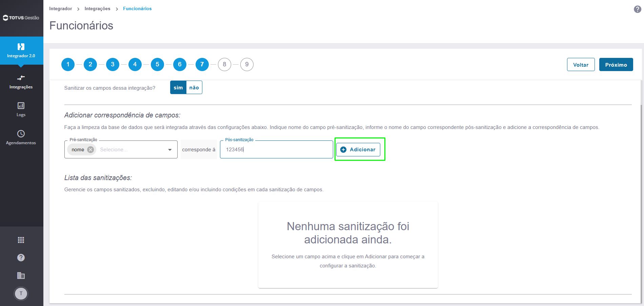Screen dimensions: 644x306
Task: Open the Logs section
Action: [x=21, y=110]
